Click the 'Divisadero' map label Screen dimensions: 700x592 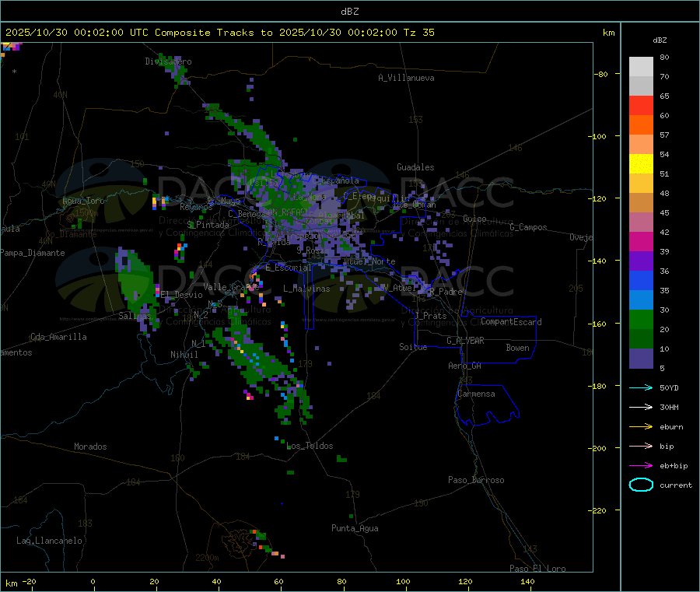click(168, 61)
